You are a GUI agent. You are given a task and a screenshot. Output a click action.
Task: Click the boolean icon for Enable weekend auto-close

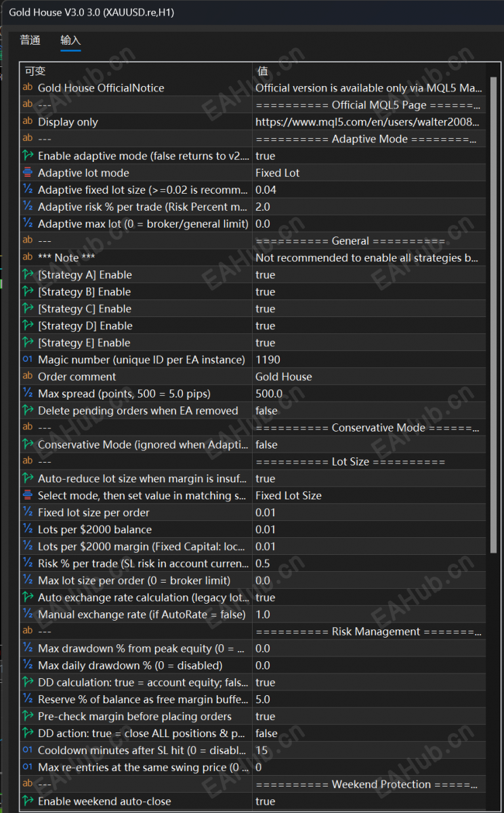point(28,801)
